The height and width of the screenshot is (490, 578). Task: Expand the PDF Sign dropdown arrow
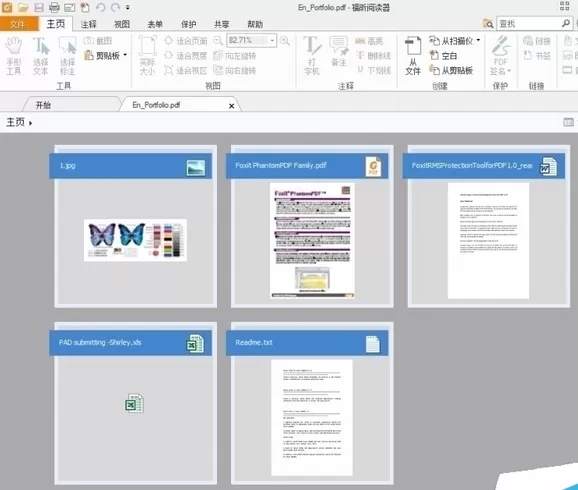pyautogui.click(x=509, y=70)
